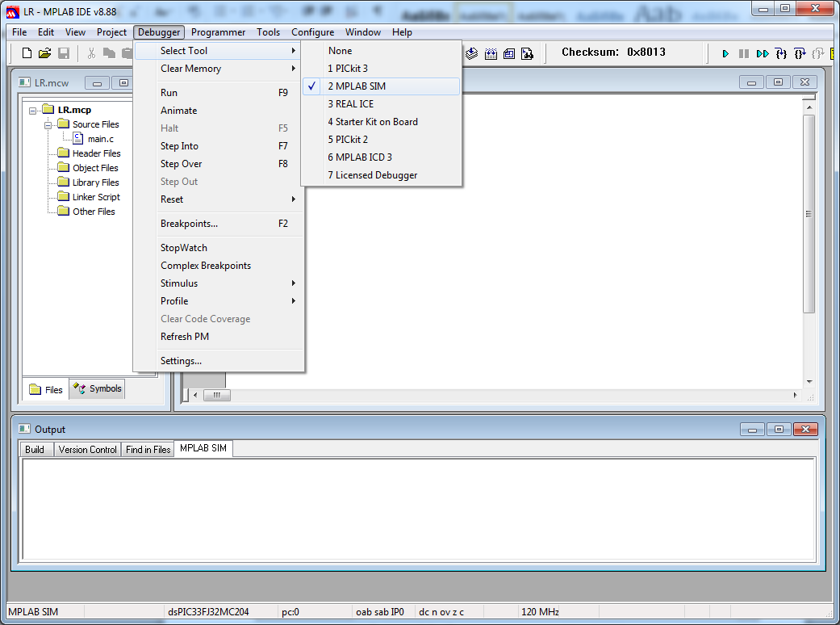
Task: Open debugger Settings... menu entry
Action: coord(219,361)
